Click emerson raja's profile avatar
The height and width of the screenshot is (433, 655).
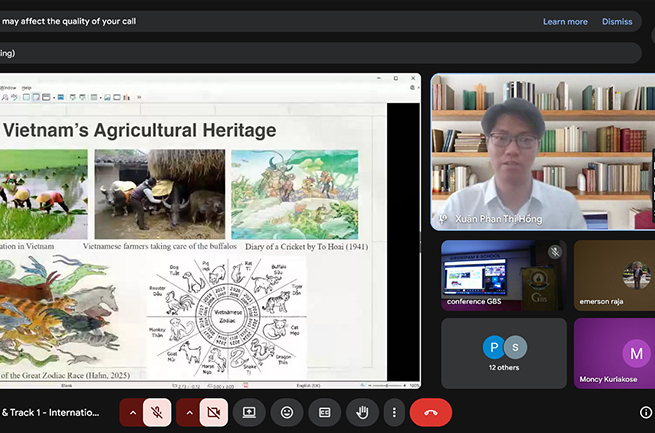(633, 274)
